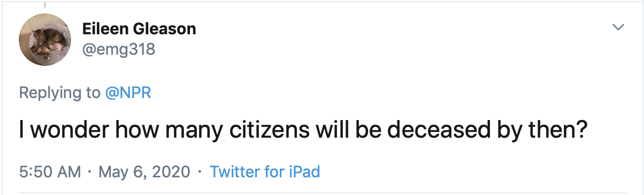Click the 'I wonder' start of tweet
The width and height of the screenshot is (644, 195).
(53, 131)
